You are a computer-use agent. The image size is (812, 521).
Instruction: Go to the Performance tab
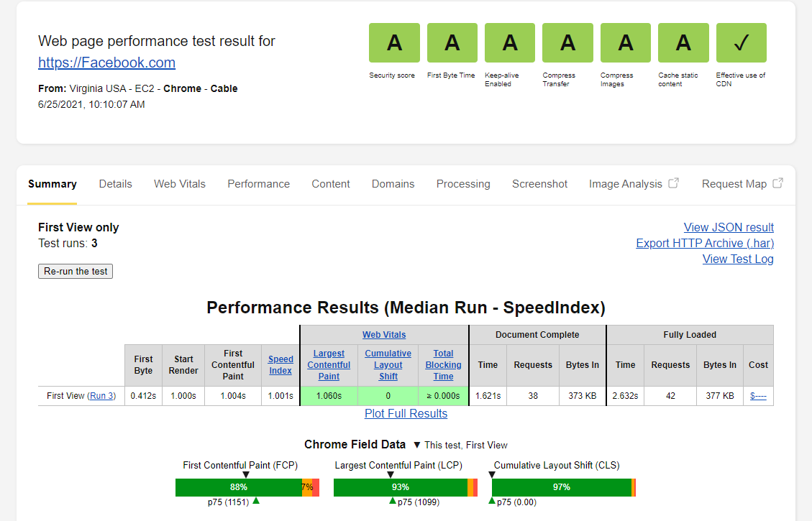[258, 184]
